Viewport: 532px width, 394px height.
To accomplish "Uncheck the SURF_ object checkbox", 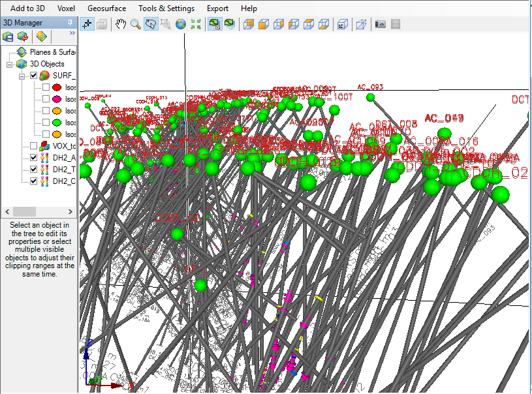I will coord(34,76).
